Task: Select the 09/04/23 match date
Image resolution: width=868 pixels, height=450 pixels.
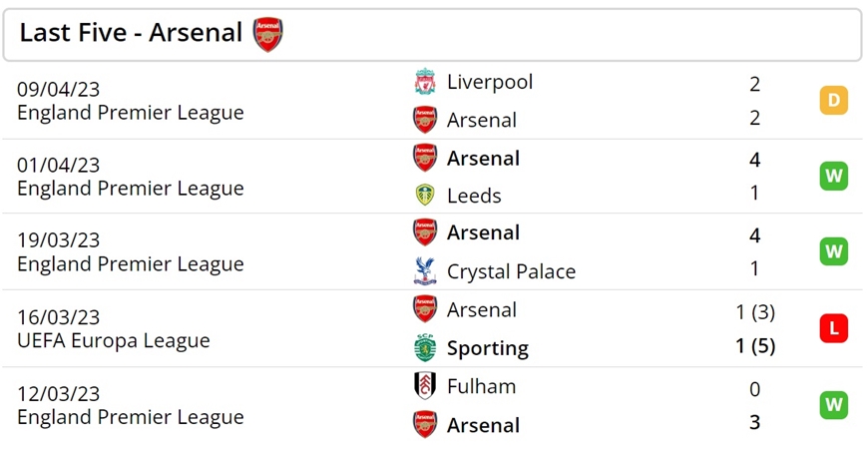Action: pyautogui.click(x=59, y=89)
